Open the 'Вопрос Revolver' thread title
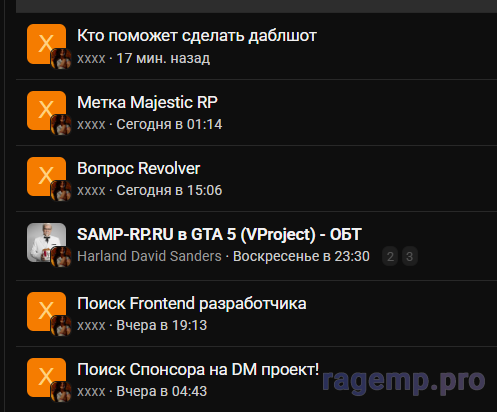 (x=138, y=168)
